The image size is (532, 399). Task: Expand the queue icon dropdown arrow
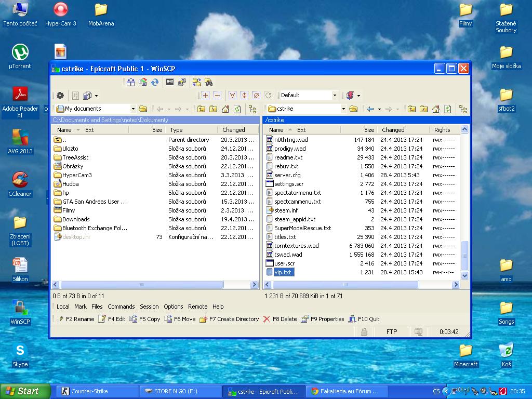coord(96,96)
